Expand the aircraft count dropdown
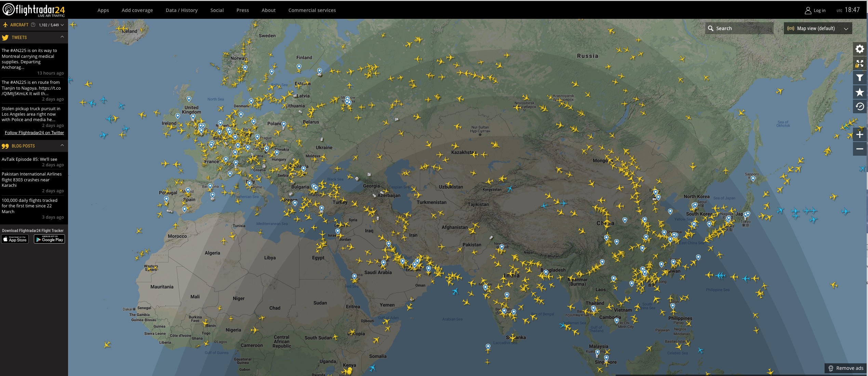 click(62, 25)
